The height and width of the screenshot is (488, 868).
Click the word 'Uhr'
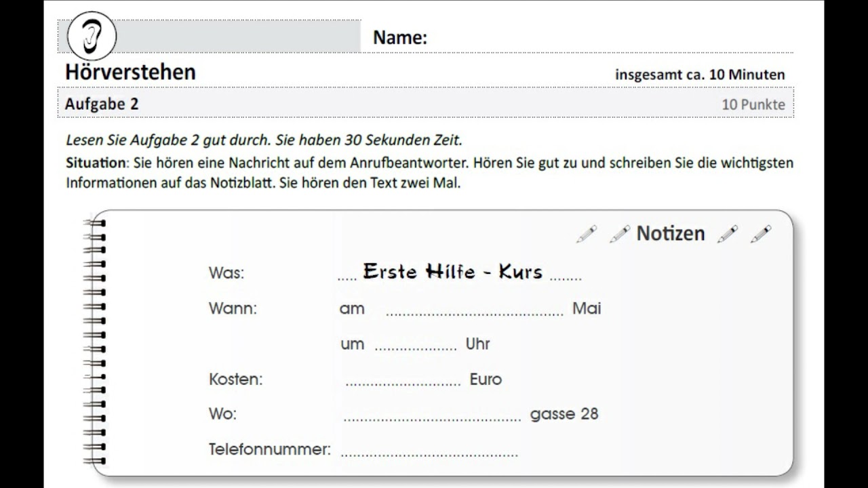tap(477, 344)
